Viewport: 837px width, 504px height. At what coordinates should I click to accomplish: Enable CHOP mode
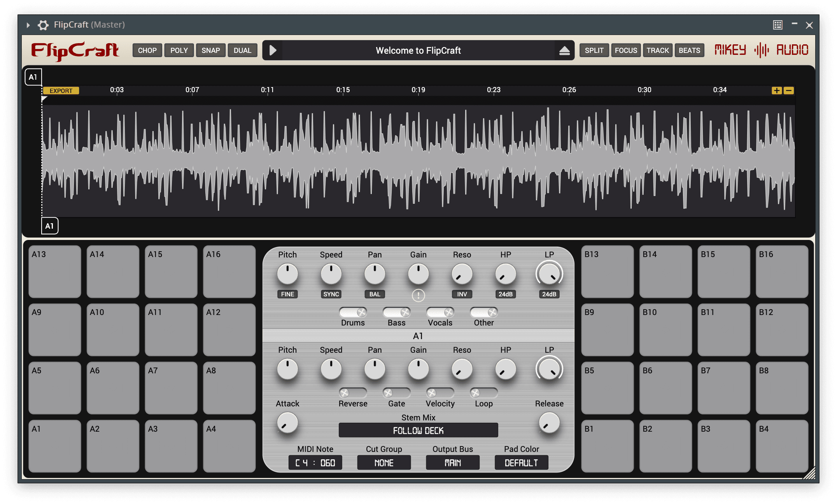point(147,51)
